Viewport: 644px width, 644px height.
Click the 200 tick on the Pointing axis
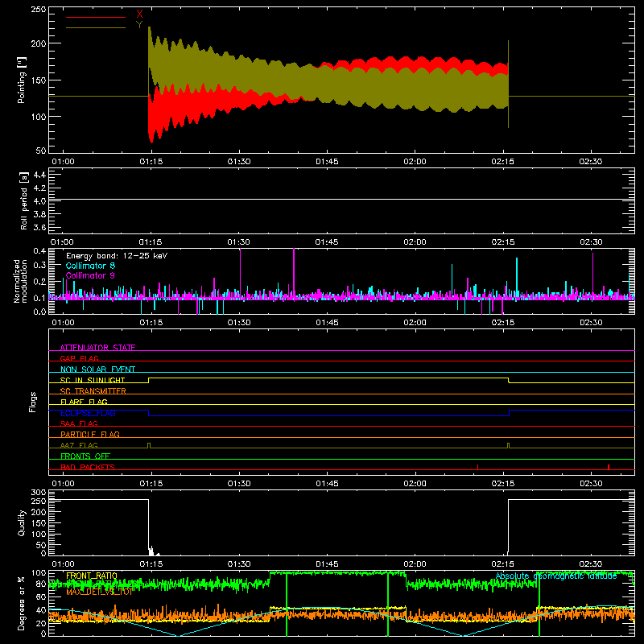39,43
